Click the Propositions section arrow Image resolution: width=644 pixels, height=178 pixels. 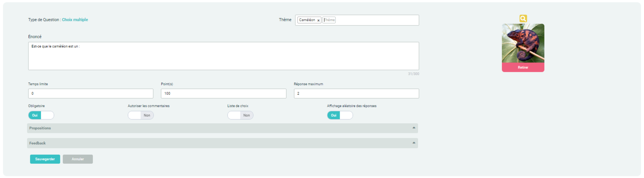pos(414,128)
